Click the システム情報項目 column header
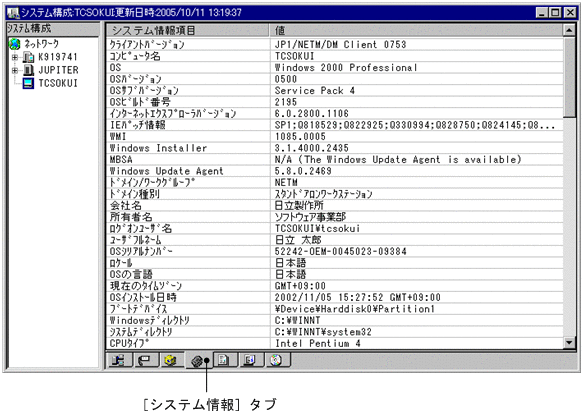The image size is (585, 417). coord(187,30)
